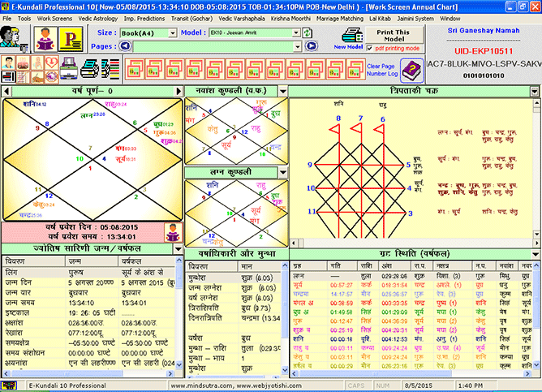
Task: Click the E-Kundali title bar icon
Action: [x=6, y=6]
